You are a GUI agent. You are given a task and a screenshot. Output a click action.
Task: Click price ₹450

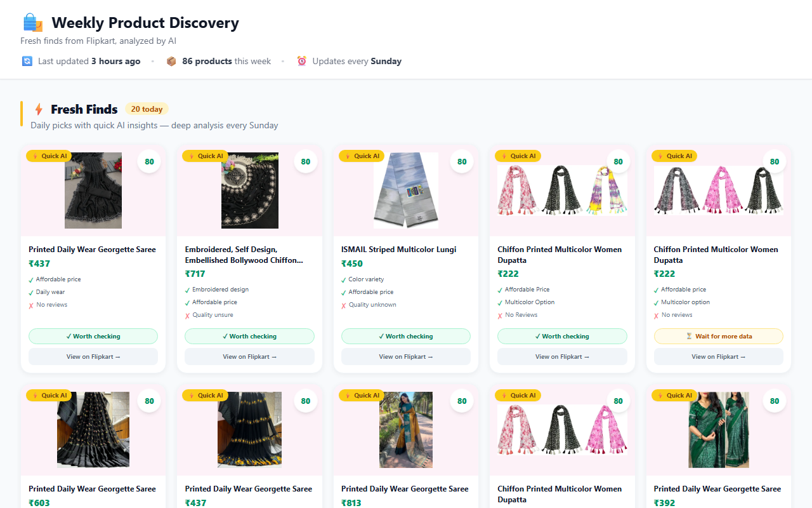coord(352,264)
